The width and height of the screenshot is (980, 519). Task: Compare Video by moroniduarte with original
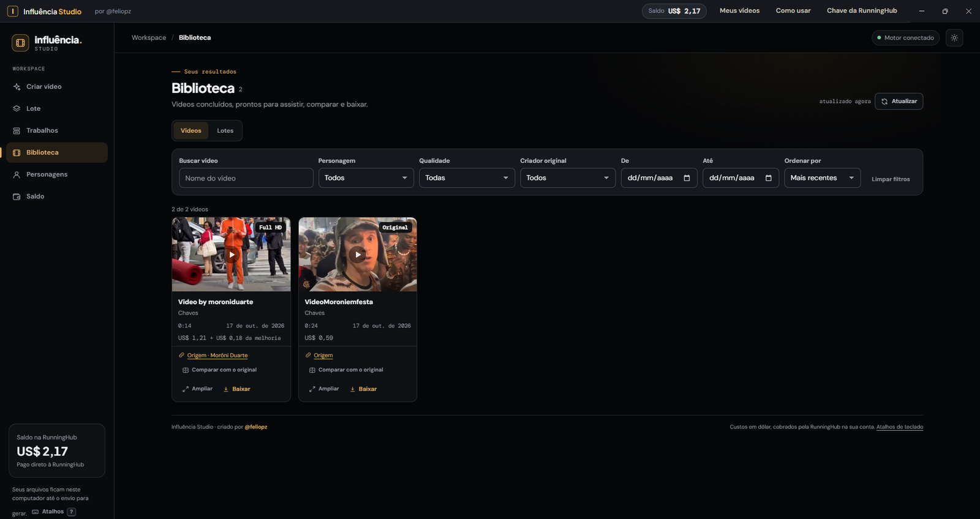pyautogui.click(x=220, y=370)
